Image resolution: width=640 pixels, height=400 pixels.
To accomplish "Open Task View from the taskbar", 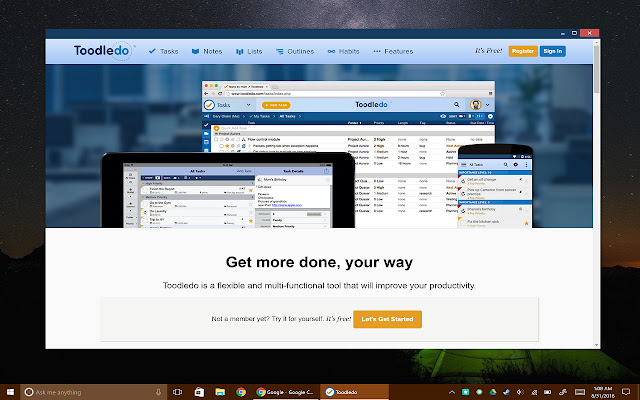I will [x=178, y=392].
